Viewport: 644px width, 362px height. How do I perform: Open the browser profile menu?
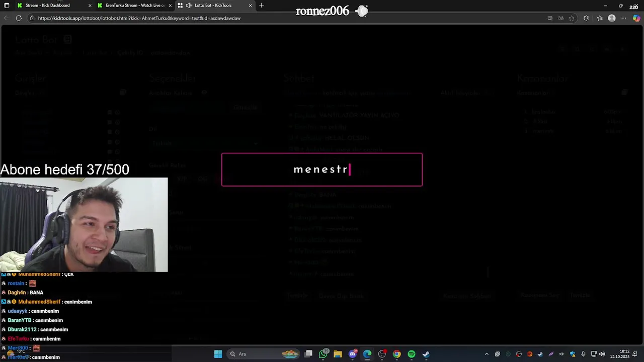(612, 18)
